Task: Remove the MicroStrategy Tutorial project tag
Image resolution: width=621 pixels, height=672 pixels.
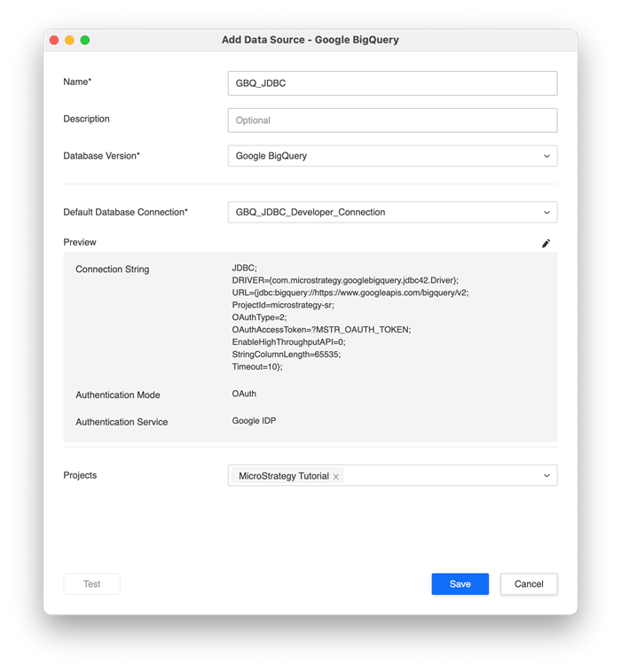Action: [x=336, y=477]
